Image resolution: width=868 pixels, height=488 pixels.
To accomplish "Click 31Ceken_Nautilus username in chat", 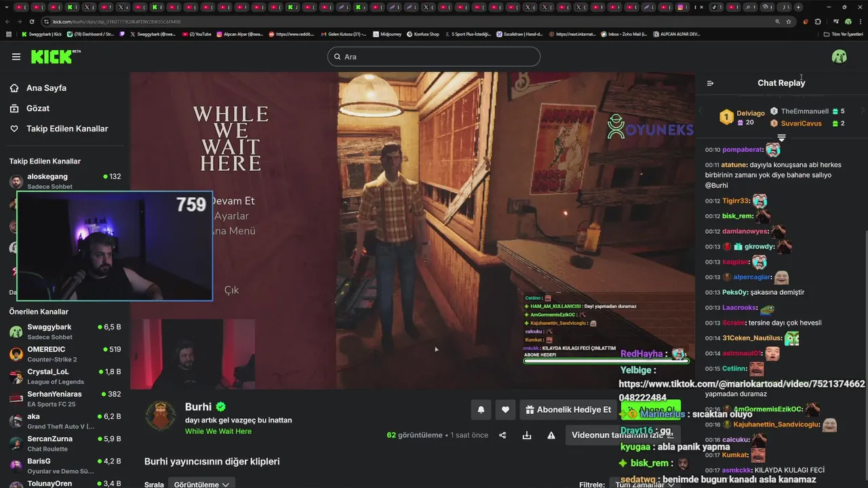I will (x=753, y=338).
